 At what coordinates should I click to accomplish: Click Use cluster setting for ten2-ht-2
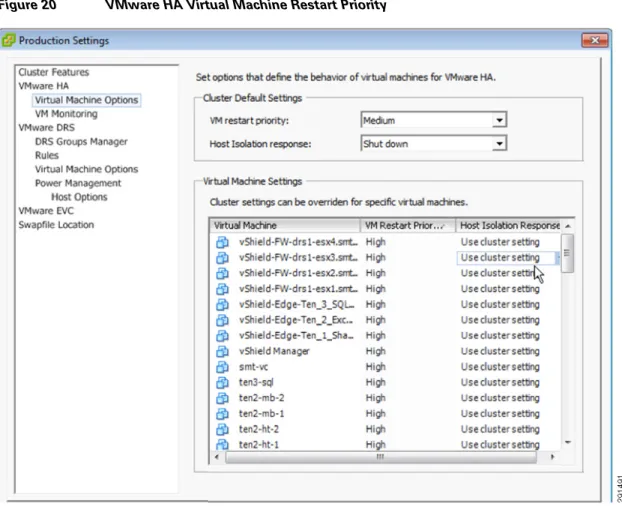pyautogui.click(x=500, y=429)
